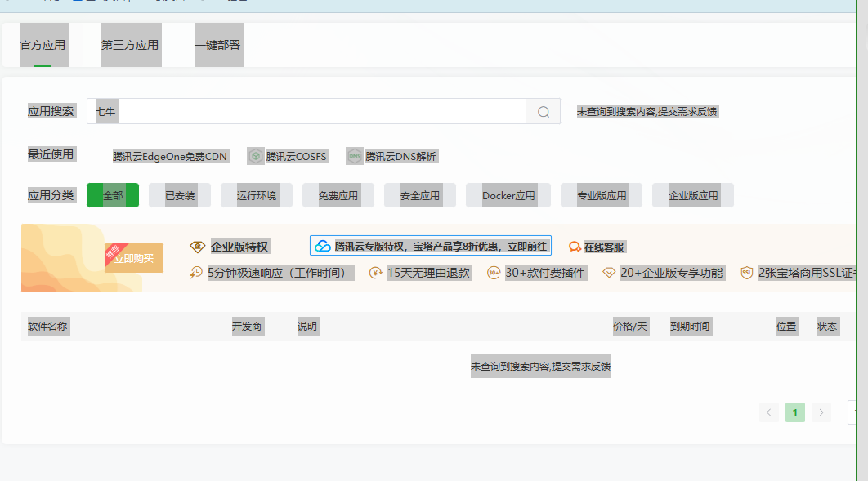Click the Tencent cloud icon in promo banner
Screen dimensions: 868x481
point(323,247)
